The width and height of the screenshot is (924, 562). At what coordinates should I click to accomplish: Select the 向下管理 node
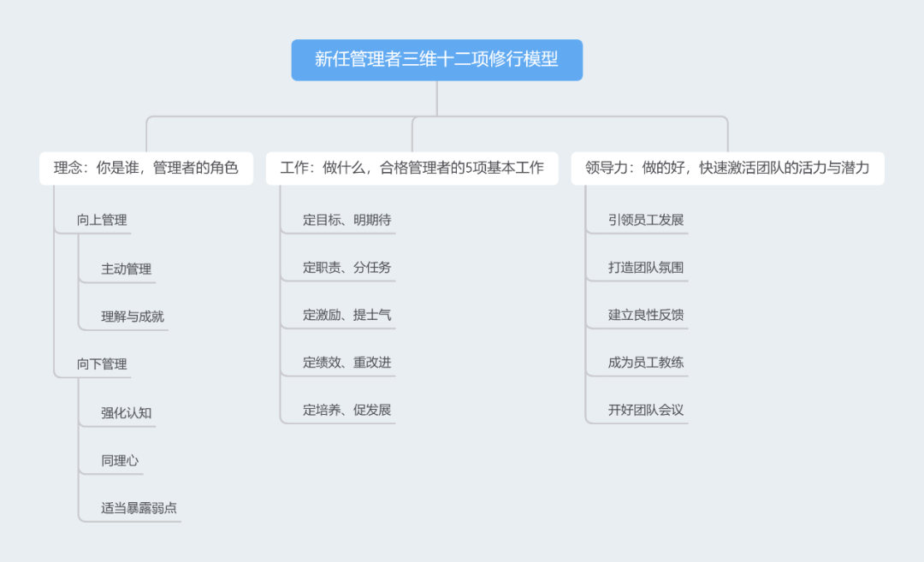click(102, 364)
